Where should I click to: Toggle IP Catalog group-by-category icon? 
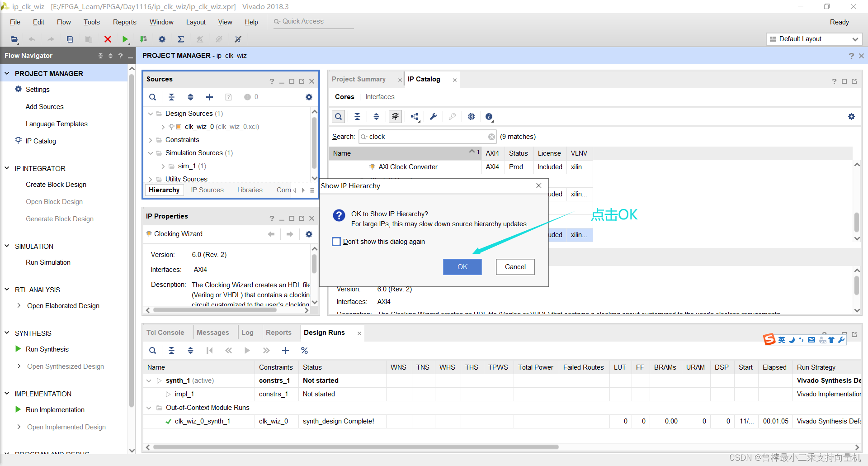click(x=395, y=117)
